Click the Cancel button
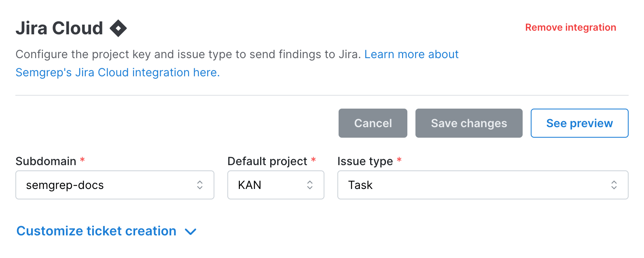 tap(373, 123)
